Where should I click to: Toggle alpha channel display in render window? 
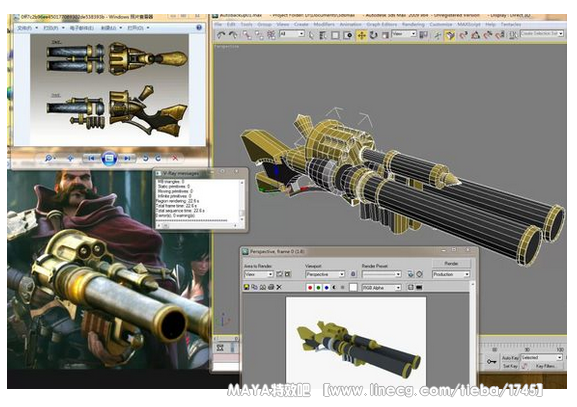334,287
